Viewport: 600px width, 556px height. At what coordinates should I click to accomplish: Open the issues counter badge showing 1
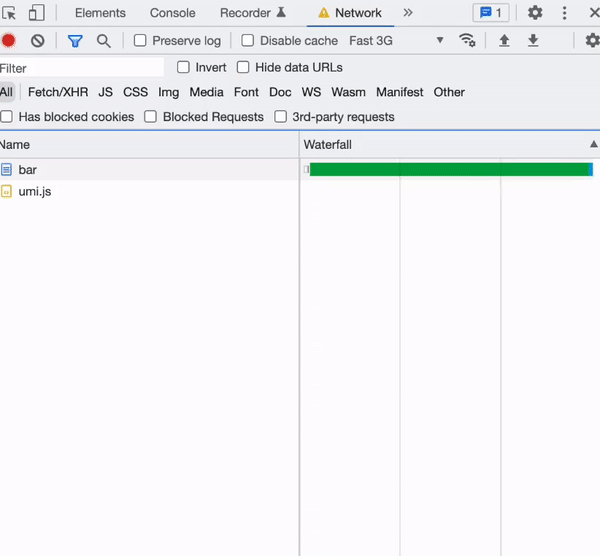491,13
